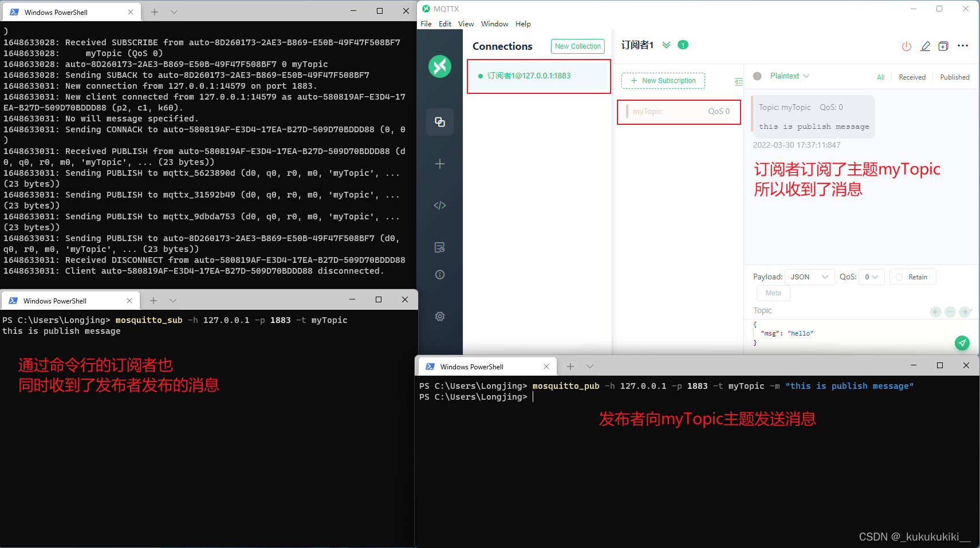Open the Log page icon in MQTTX sidebar
Viewport: 980px width, 548px height.
(x=440, y=247)
